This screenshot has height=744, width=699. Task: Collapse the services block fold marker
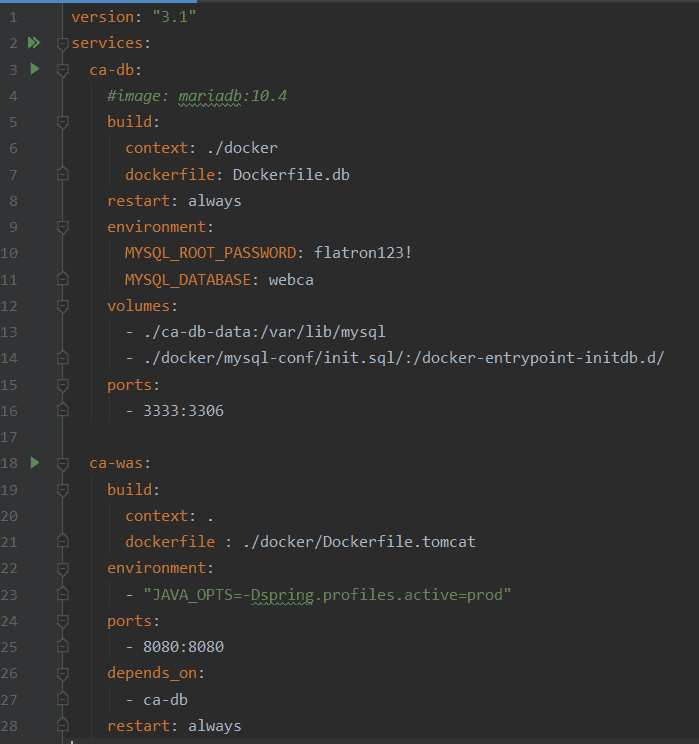(62, 44)
